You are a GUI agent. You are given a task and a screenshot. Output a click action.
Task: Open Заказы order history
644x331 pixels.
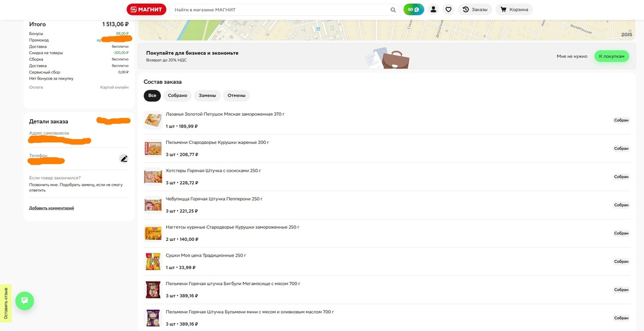[475, 9]
